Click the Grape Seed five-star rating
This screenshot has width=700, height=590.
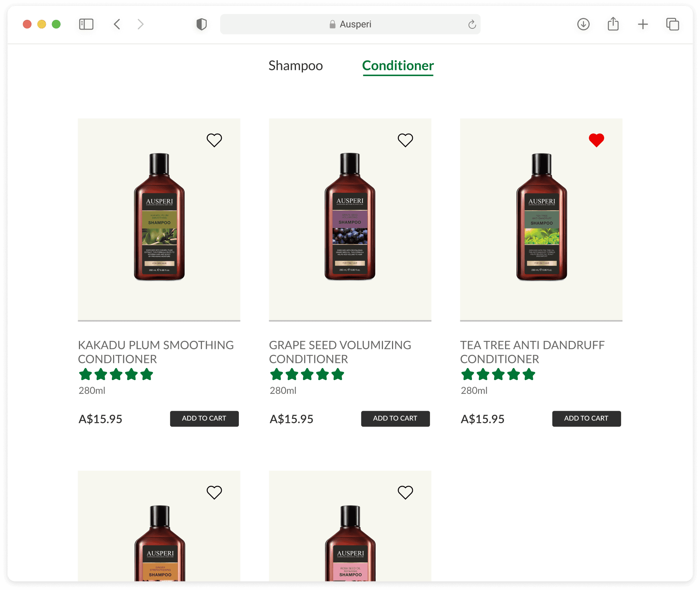click(307, 375)
